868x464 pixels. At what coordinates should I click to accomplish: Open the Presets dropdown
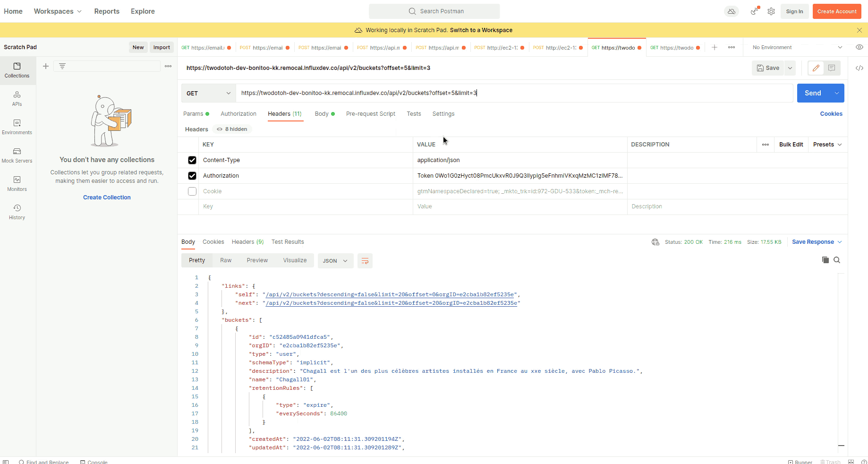click(827, 145)
